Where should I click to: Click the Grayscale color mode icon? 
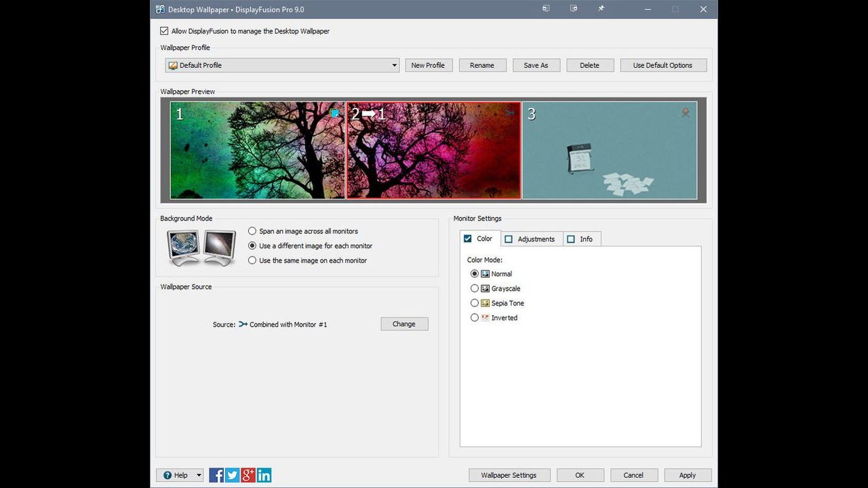click(x=485, y=289)
